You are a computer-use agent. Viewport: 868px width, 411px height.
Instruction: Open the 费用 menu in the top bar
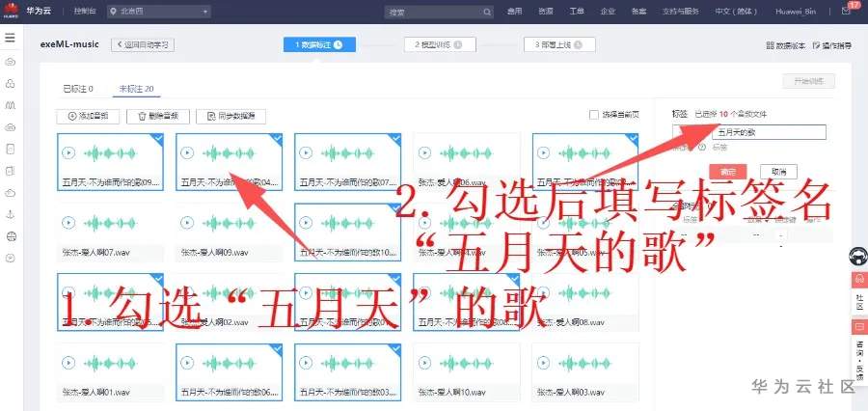pos(514,12)
